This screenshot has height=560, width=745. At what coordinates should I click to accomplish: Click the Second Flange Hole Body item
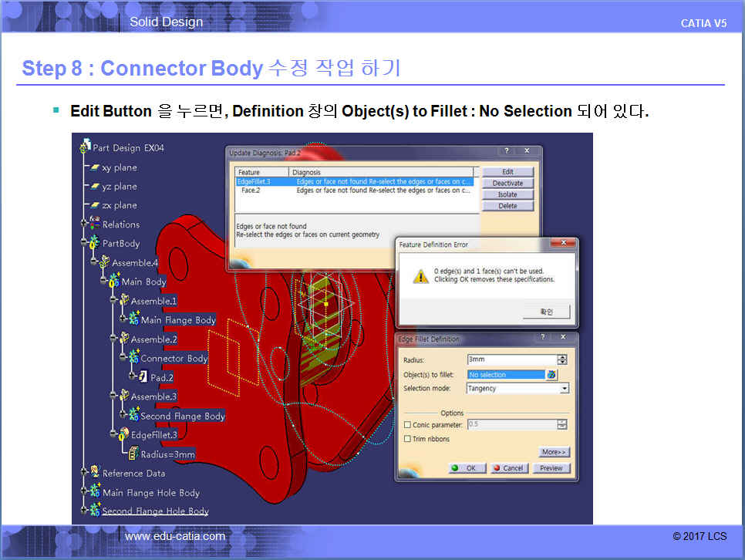(x=155, y=511)
